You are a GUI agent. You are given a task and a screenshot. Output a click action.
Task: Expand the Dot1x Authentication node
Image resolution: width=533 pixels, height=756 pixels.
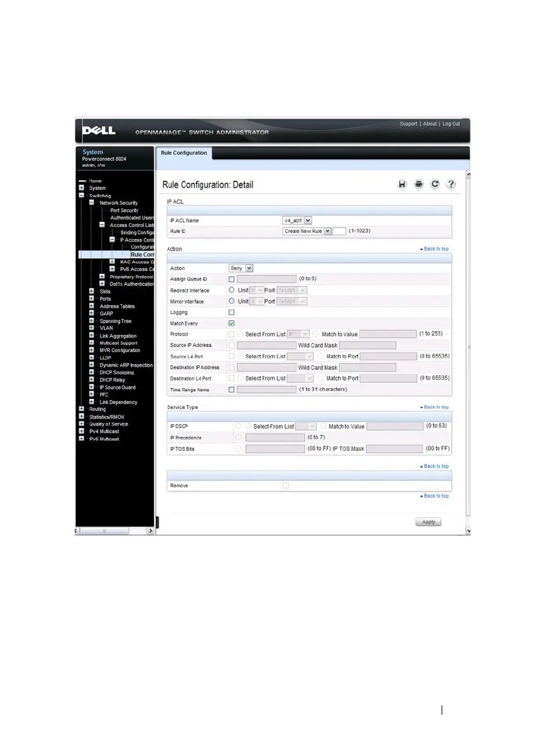click(x=102, y=283)
